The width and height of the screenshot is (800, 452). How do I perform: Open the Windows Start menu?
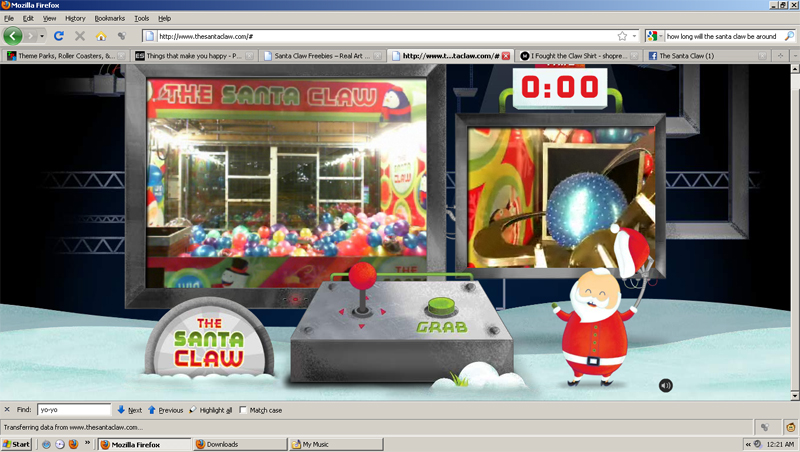click(x=16, y=444)
